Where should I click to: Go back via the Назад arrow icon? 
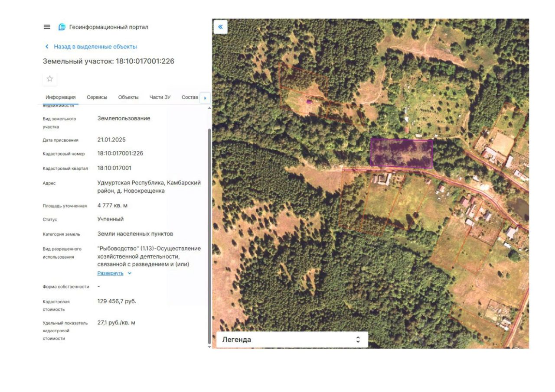tap(47, 46)
